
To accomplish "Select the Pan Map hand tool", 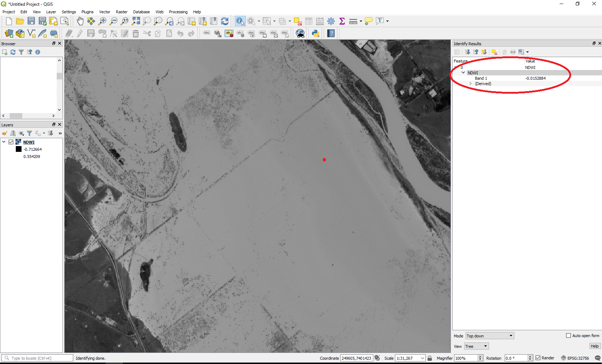I will (80, 21).
